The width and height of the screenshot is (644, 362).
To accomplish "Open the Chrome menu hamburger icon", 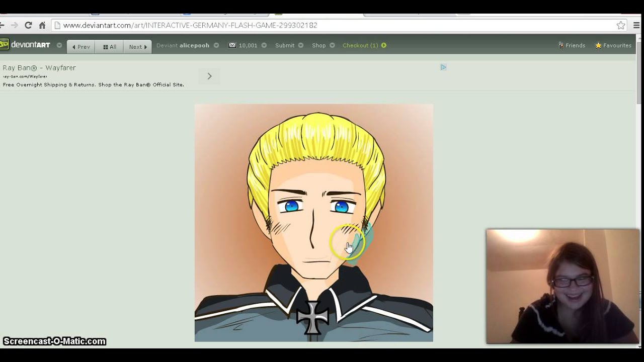I will click(x=636, y=25).
